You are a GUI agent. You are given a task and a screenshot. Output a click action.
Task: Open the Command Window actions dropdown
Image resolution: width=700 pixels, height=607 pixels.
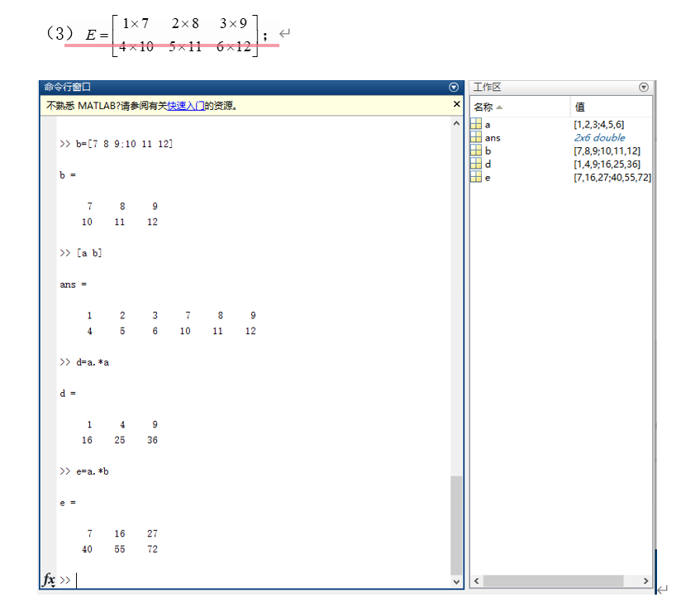(x=454, y=87)
